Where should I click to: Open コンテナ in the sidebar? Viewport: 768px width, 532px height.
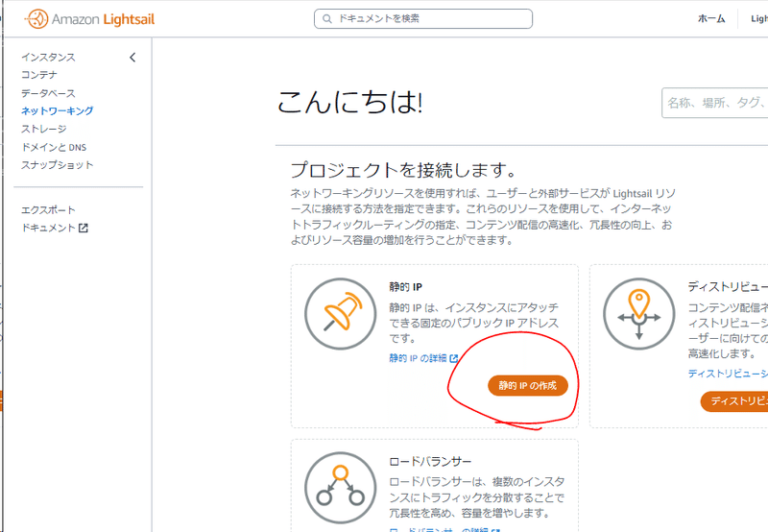pyautogui.click(x=39, y=75)
